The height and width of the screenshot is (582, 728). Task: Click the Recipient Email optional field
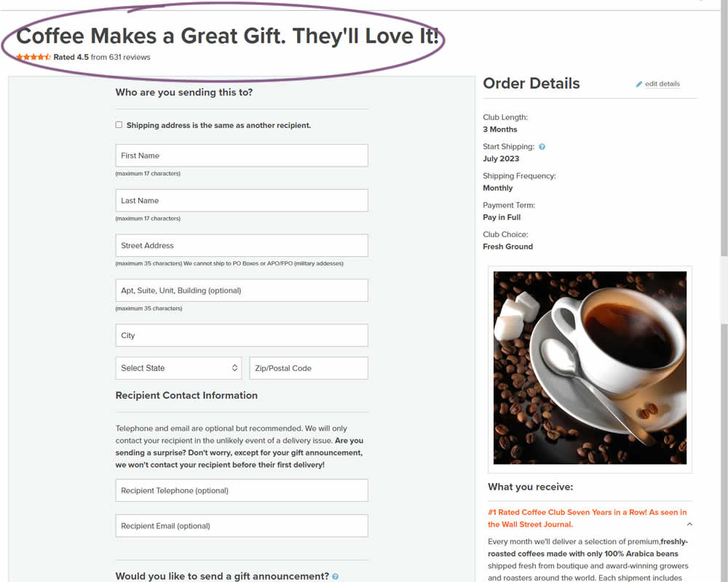coord(242,526)
